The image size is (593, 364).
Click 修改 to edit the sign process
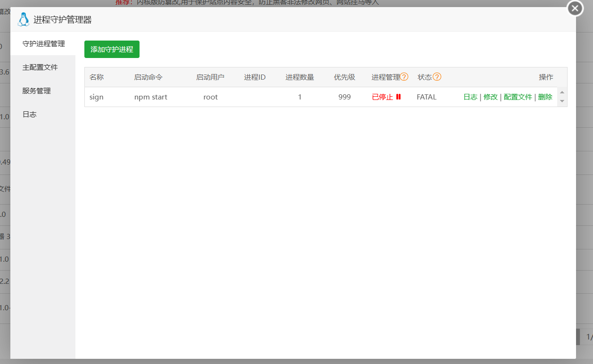[491, 97]
